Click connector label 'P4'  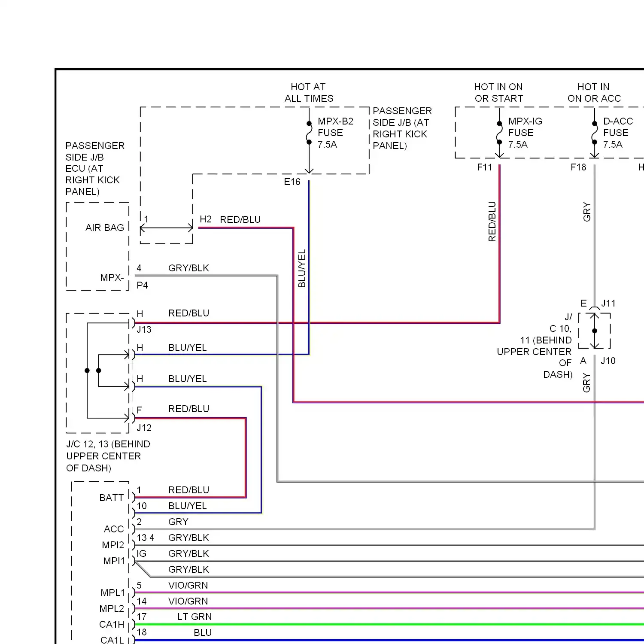(142, 285)
